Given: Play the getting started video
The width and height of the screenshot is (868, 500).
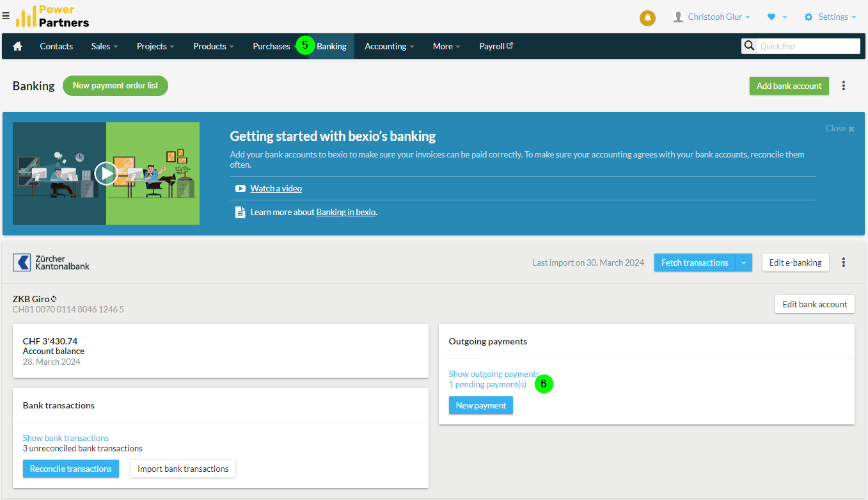Looking at the screenshot, I should [106, 173].
